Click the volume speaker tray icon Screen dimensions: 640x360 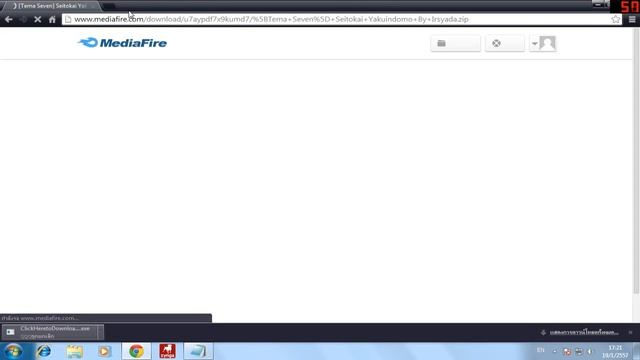pyautogui.click(x=590, y=351)
